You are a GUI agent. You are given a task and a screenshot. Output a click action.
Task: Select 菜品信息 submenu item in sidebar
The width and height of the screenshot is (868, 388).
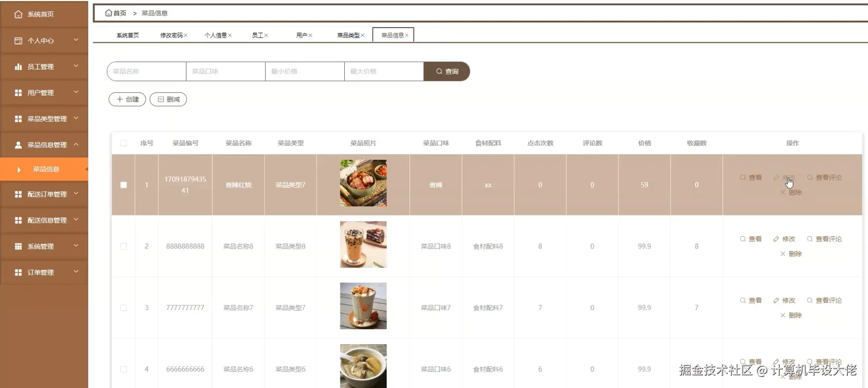(44, 169)
